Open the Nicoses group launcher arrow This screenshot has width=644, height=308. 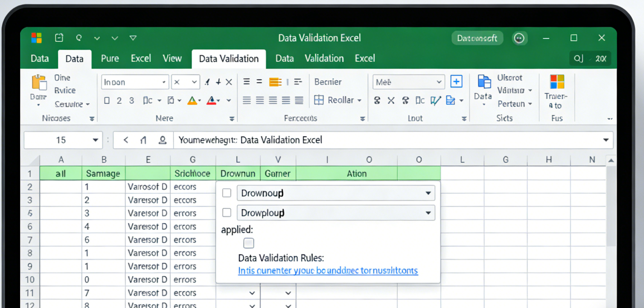coord(92,118)
